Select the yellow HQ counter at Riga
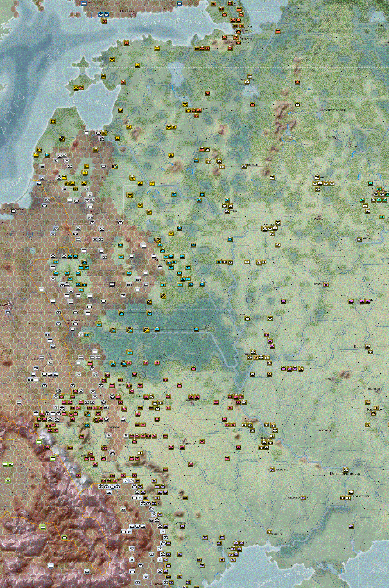This screenshot has height=588, width=389. [x=105, y=133]
